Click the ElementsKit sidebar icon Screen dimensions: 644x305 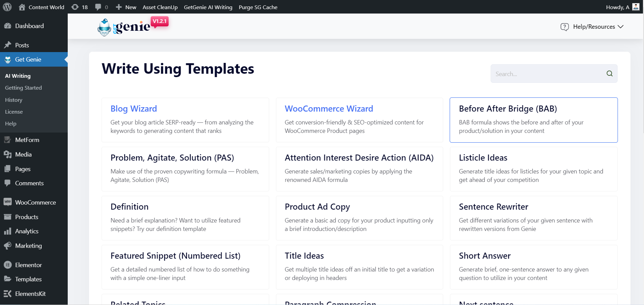pyautogui.click(x=8, y=294)
